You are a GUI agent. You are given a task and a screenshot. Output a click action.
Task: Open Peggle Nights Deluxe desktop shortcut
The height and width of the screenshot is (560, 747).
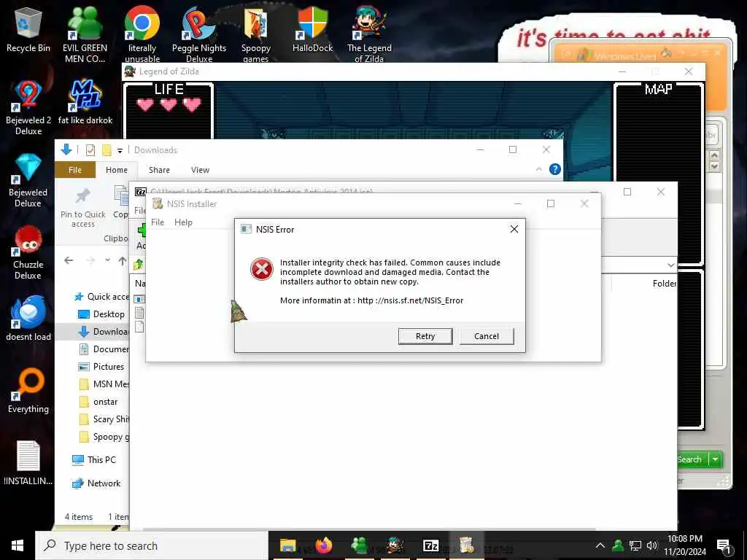pos(198,34)
